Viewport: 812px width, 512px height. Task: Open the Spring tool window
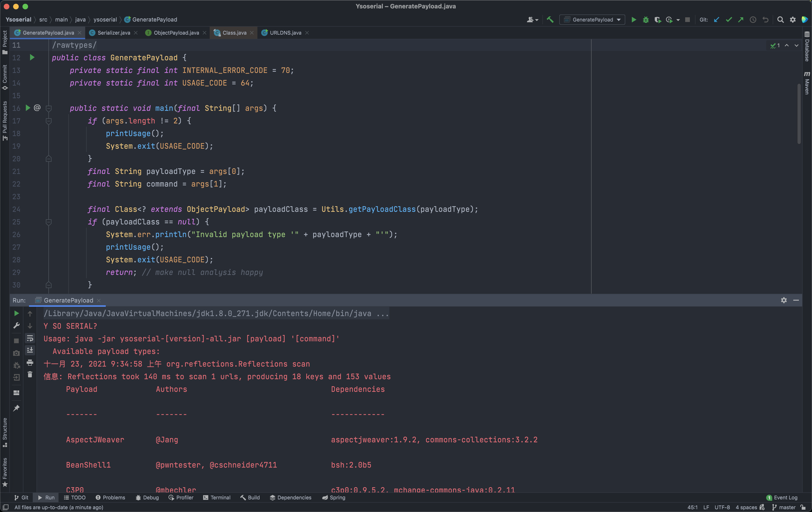[334, 497]
